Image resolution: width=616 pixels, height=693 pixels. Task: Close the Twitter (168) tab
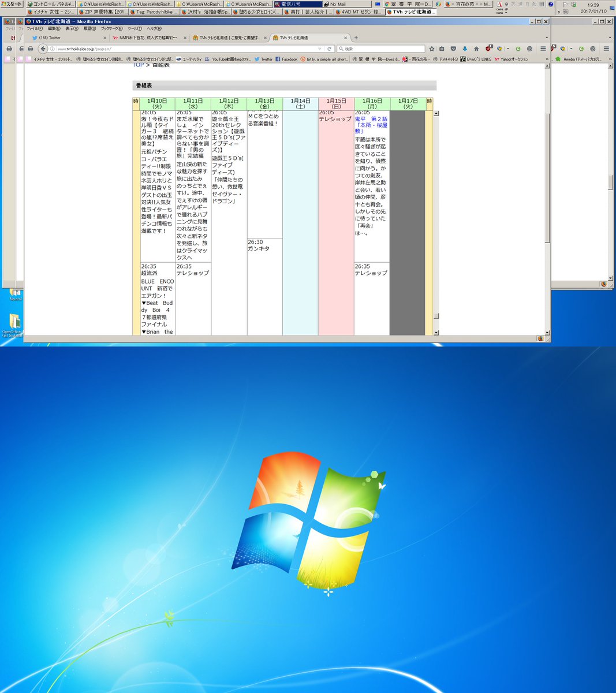(104, 38)
